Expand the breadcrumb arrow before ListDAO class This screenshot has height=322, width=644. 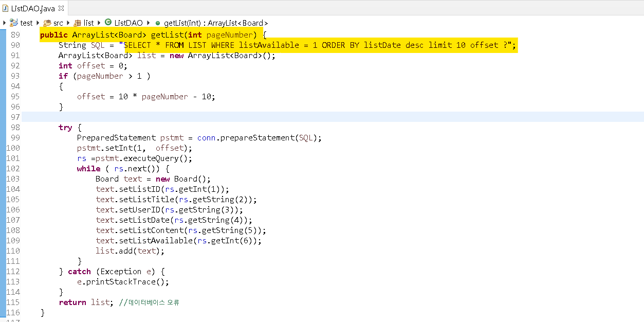click(x=99, y=23)
